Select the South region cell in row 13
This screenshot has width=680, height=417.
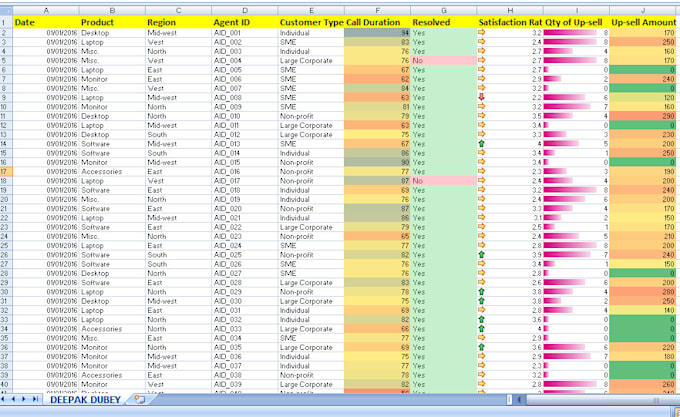point(179,134)
